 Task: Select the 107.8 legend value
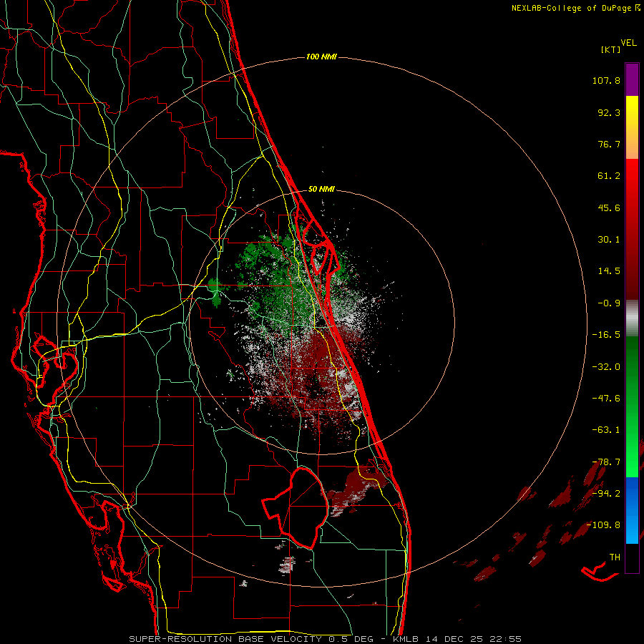(606, 80)
